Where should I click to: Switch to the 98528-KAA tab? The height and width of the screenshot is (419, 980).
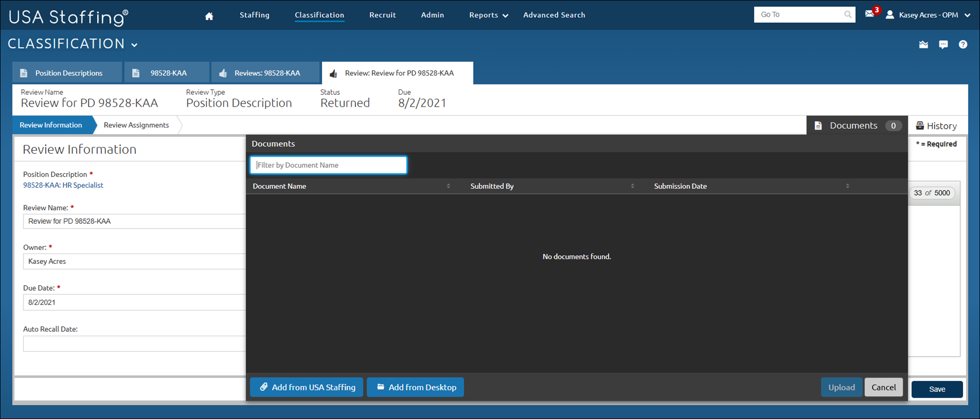[x=167, y=73]
